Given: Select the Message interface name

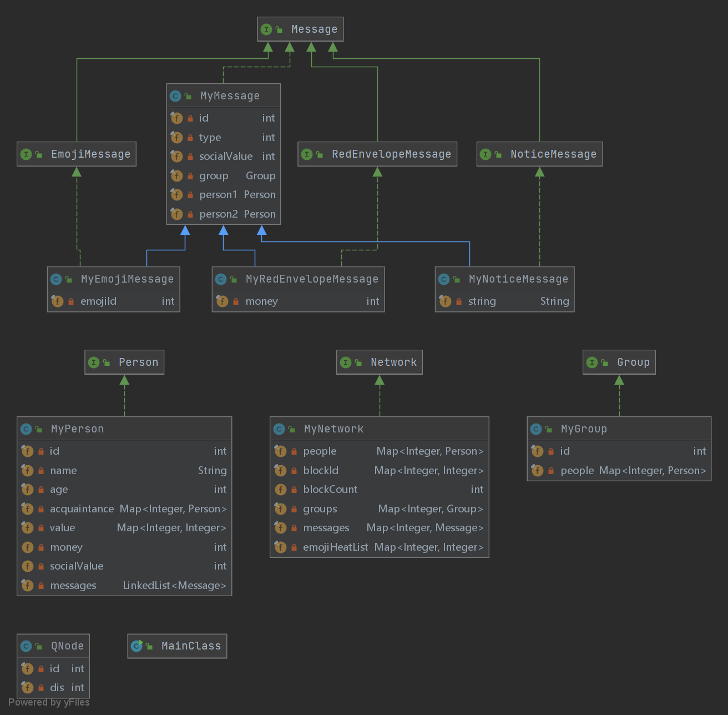Looking at the screenshot, I should click(315, 29).
